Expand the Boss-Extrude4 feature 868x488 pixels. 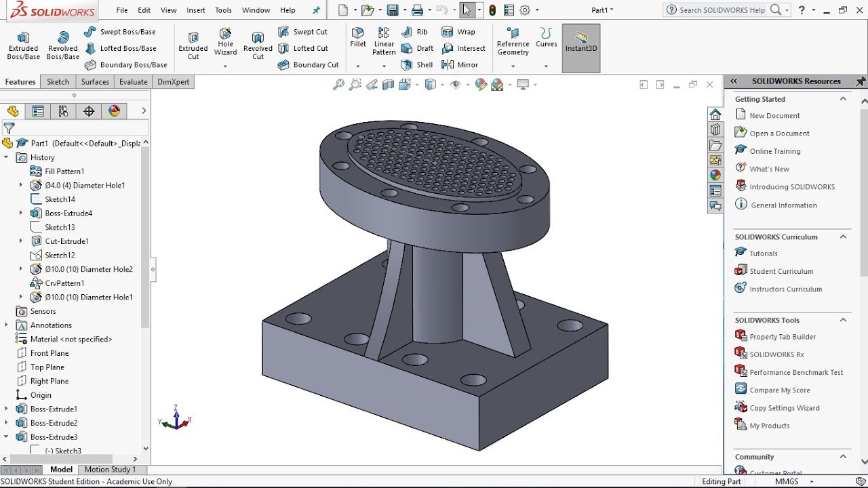(x=21, y=213)
